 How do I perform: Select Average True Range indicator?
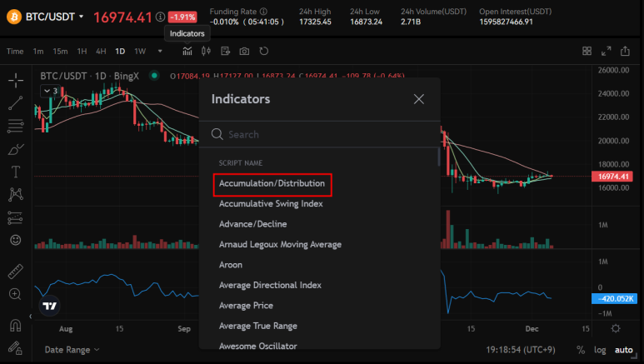tap(258, 326)
